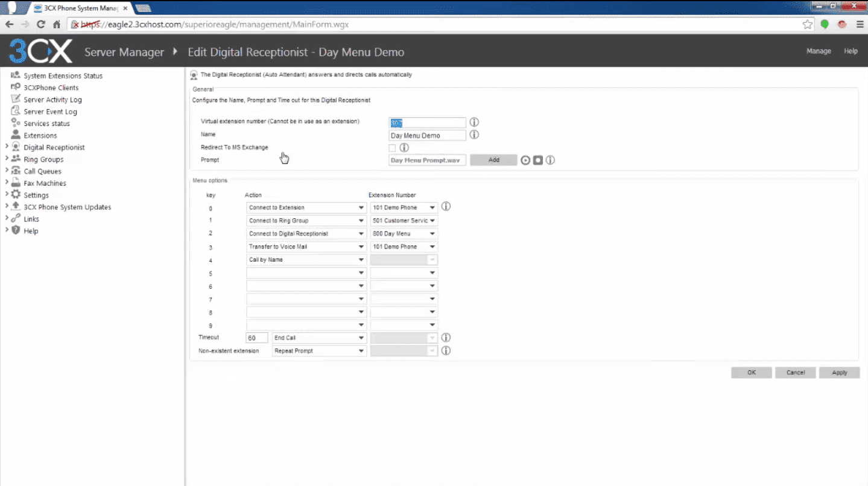The width and height of the screenshot is (868, 486).
Task: Open 501 Customer Service extension dropdown
Action: (404, 221)
